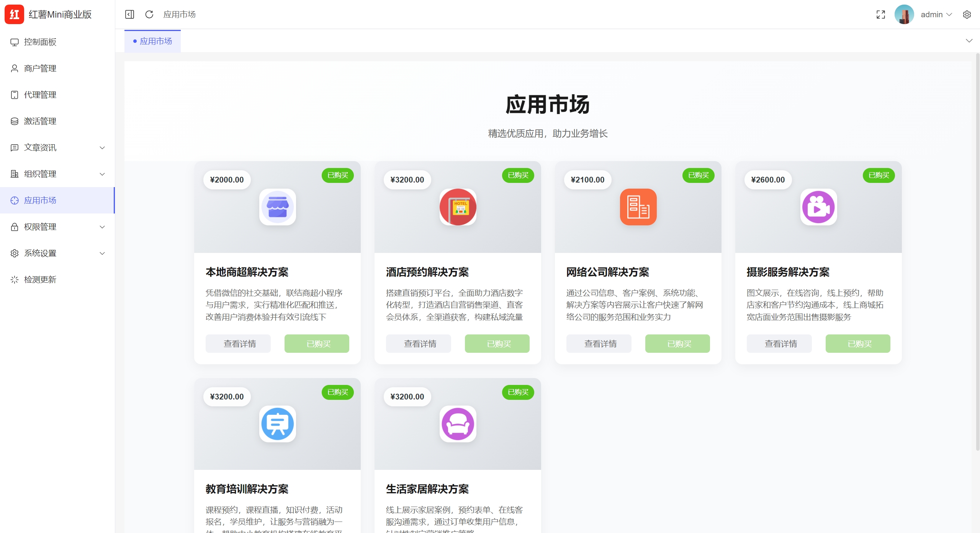Open the settings gear at top right

pyautogui.click(x=967, y=15)
